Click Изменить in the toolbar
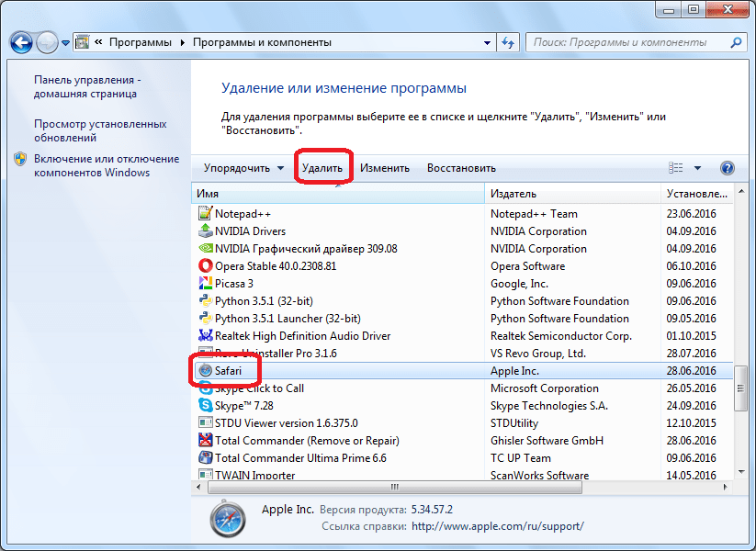 coord(384,168)
